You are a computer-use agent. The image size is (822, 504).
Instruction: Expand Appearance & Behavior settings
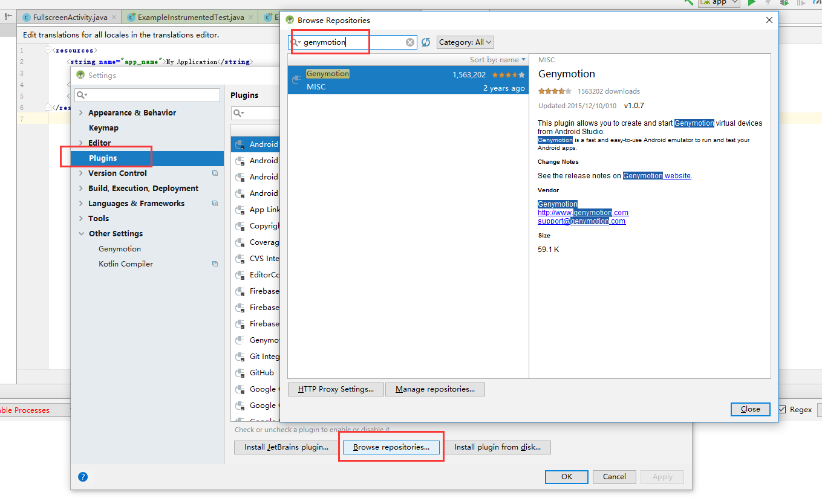(x=81, y=113)
